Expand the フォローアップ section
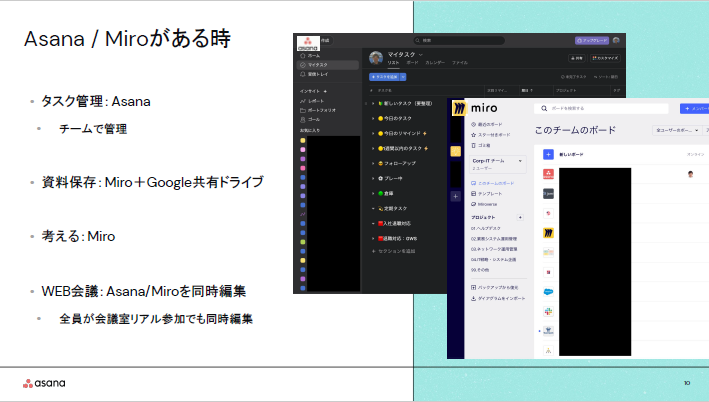709x402 pixels. coord(373,163)
